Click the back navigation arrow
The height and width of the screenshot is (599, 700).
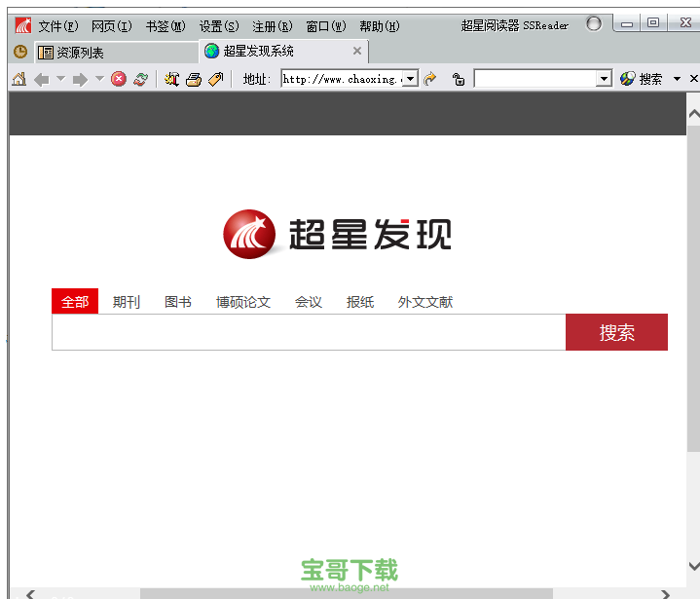[x=41, y=79]
